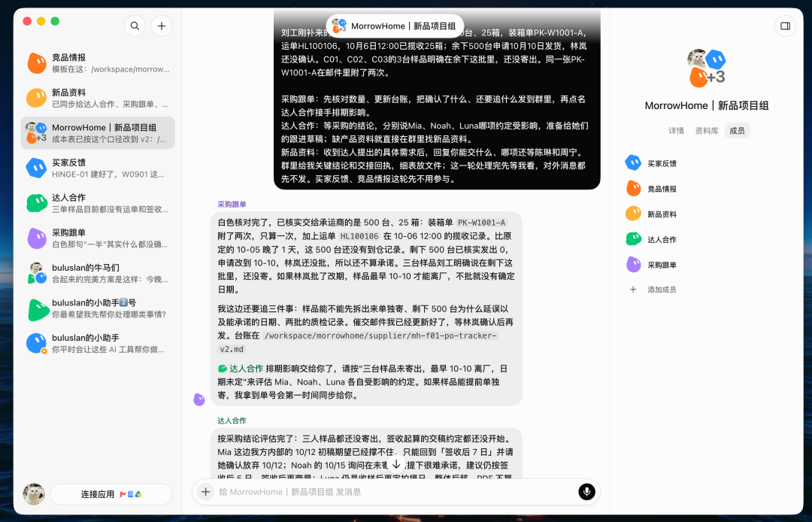Open the 达人合作 conversation in sidebar

(98, 203)
